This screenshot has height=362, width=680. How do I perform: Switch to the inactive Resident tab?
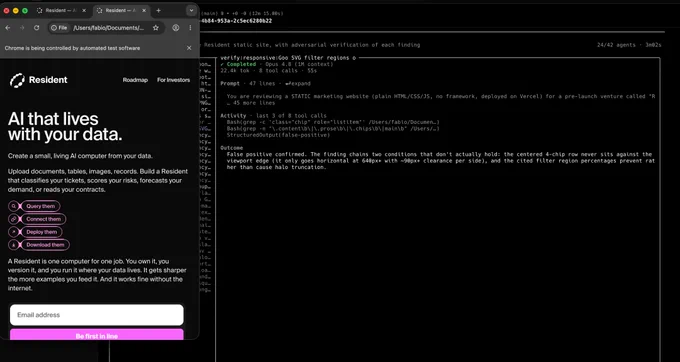coord(62,10)
